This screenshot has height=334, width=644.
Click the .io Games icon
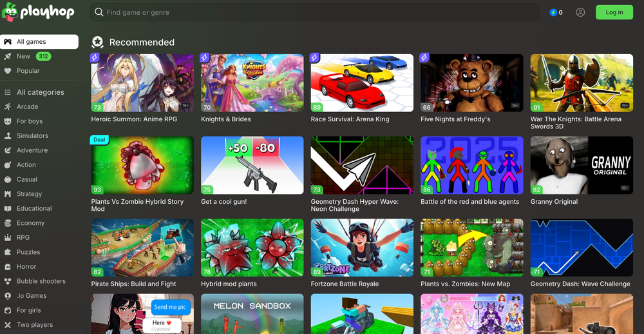[7, 296]
